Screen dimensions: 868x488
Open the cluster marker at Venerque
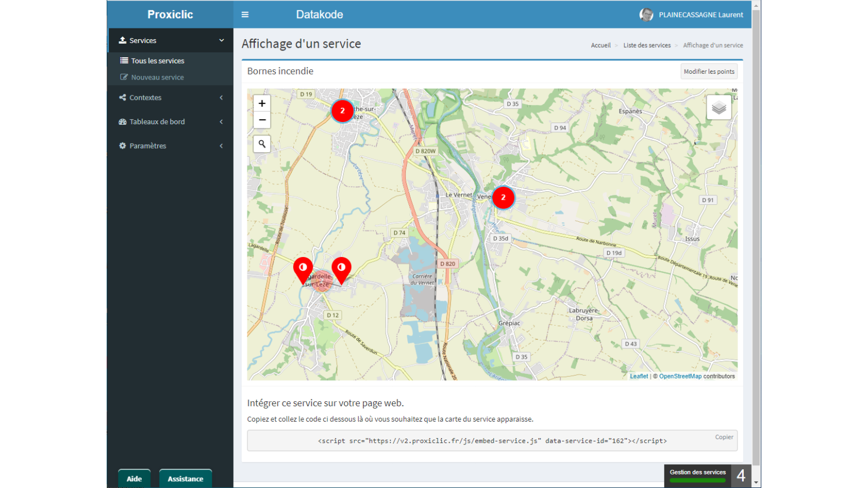[503, 197]
